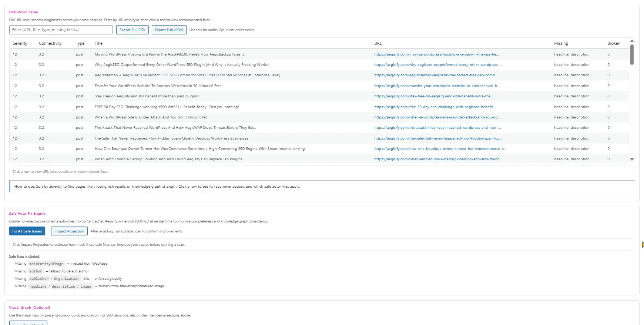Screen dimensions: 644x325
Task: Open the why-aegisseo-outperformed URL link
Action: tap(438, 64)
